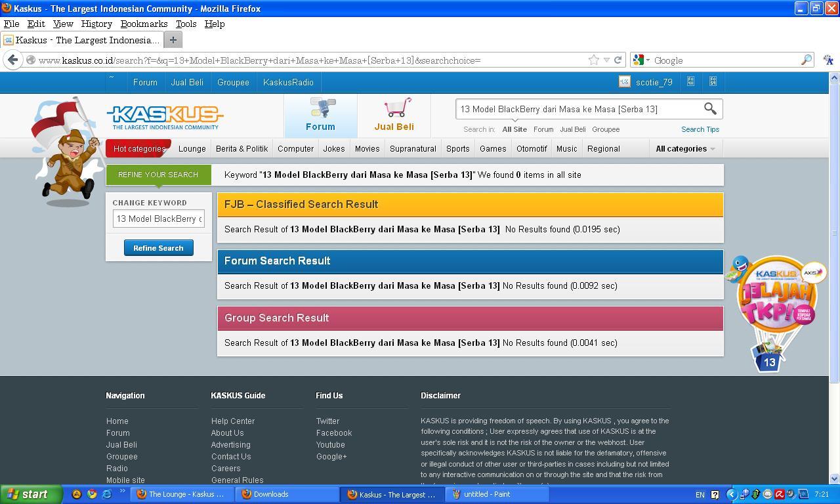Viewport: 840px width, 504px height.
Task: Open the File menu
Action: point(11,24)
